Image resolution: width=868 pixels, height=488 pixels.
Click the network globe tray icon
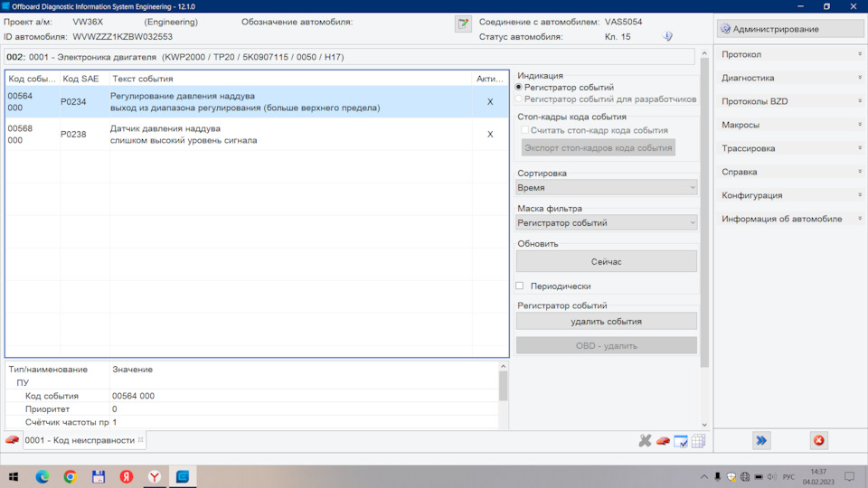[x=745, y=476]
